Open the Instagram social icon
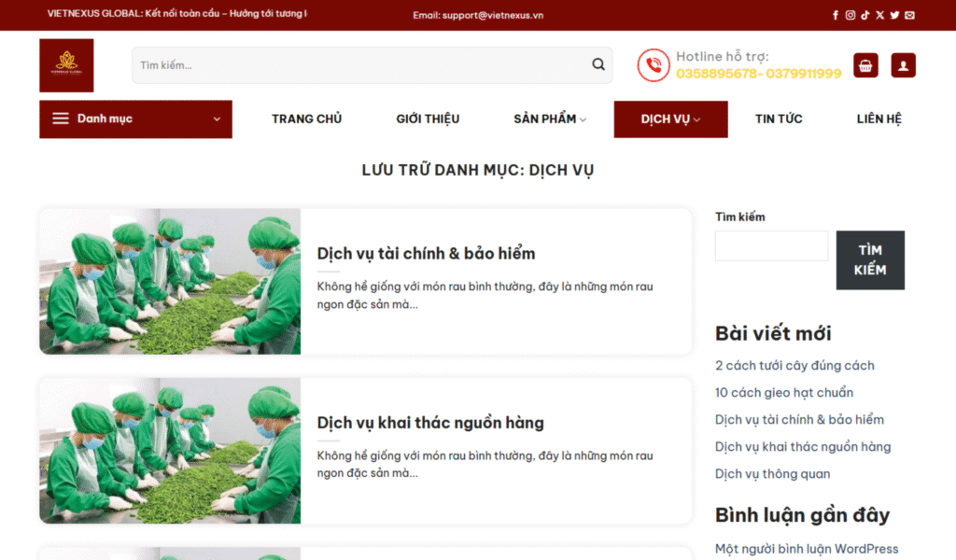Screen dimensions: 956x560 tap(851, 15)
